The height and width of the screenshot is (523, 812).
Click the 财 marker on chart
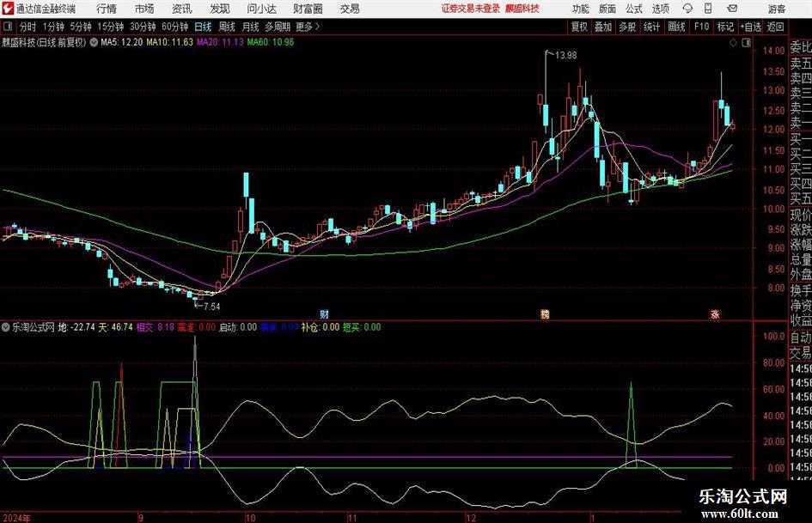(x=324, y=314)
